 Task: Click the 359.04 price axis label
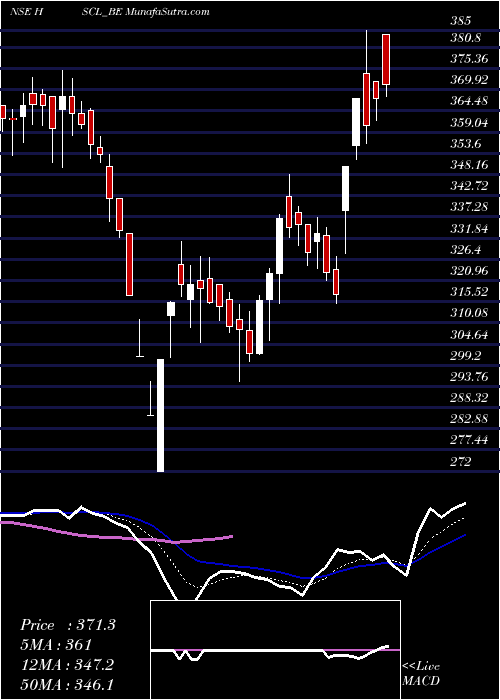(x=469, y=122)
